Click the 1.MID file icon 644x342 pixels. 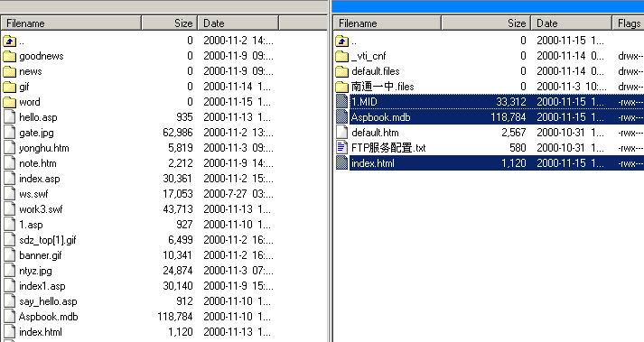341,101
